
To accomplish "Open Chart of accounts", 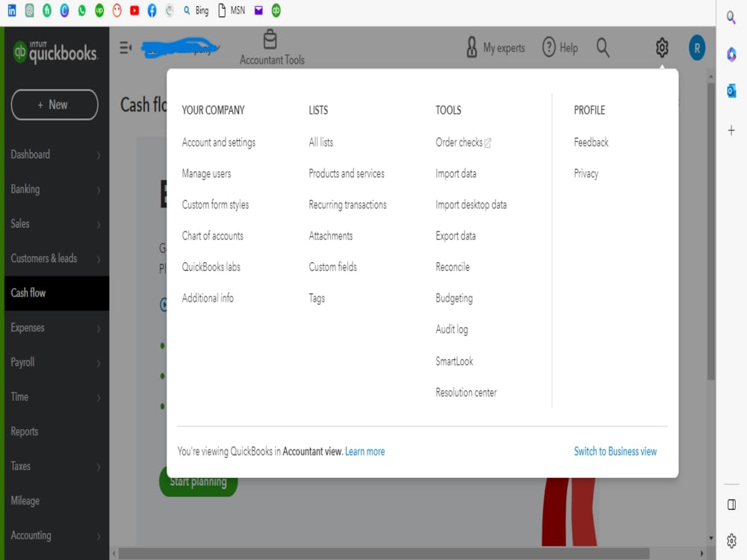I will click(x=212, y=236).
